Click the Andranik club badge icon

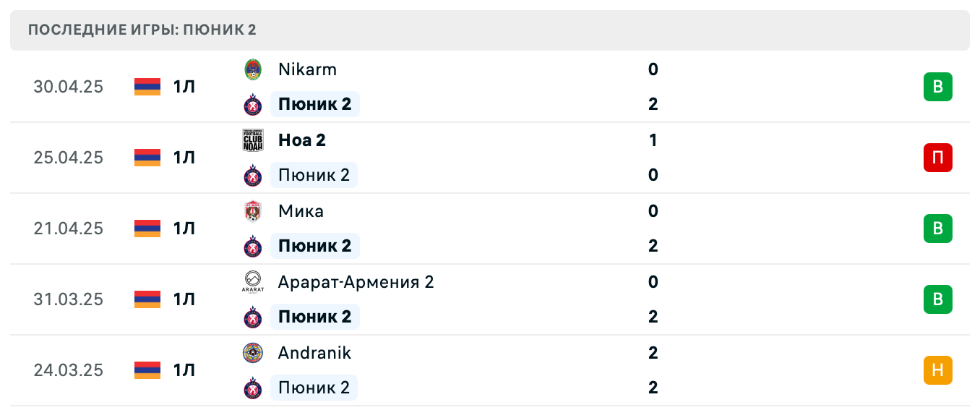253,353
